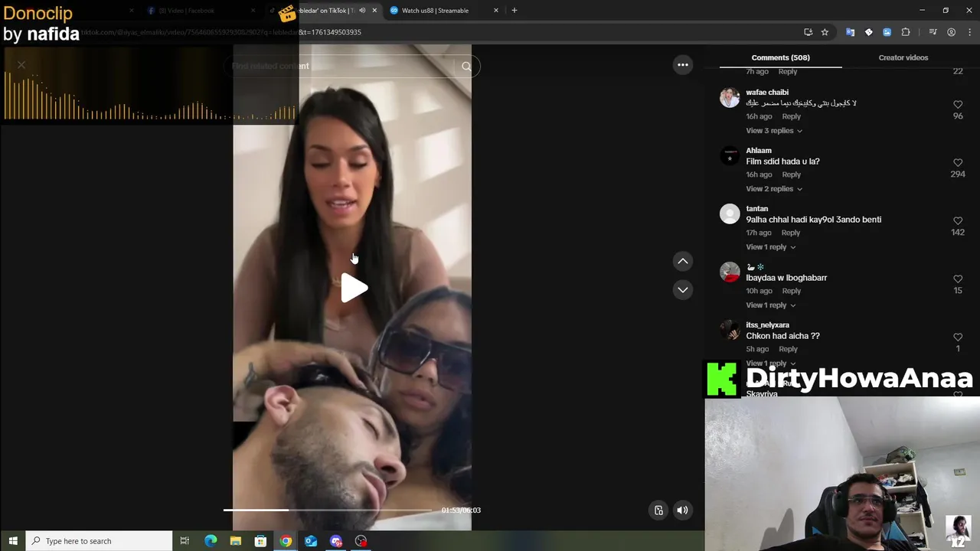The width and height of the screenshot is (980, 551).
Task: Like itss_nelyxara's comment
Action: click(x=958, y=337)
